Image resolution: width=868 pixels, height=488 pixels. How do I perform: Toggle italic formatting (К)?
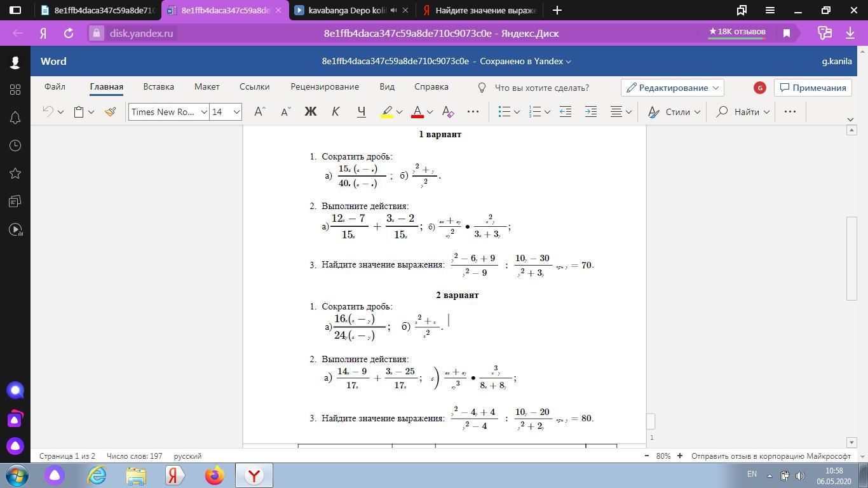(x=336, y=112)
